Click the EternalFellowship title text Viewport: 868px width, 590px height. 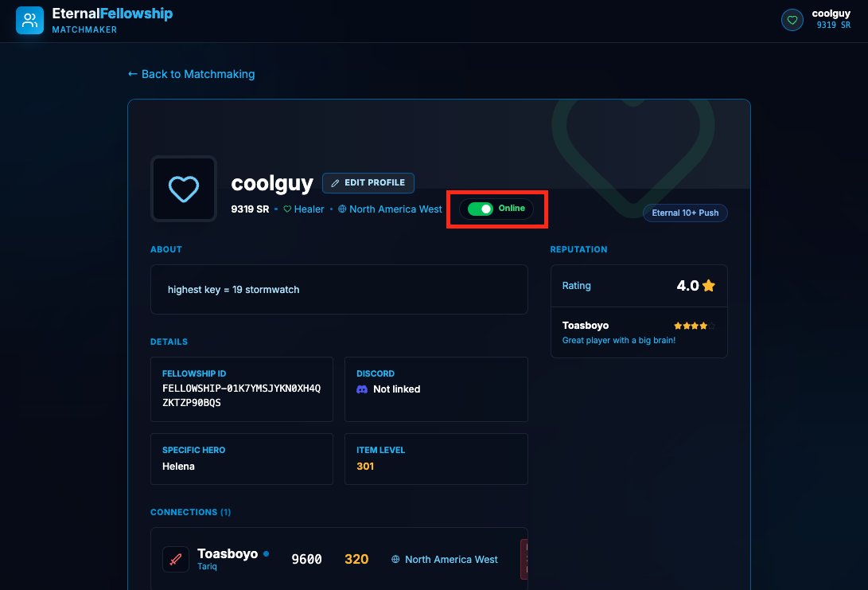pyautogui.click(x=112, y=14)
